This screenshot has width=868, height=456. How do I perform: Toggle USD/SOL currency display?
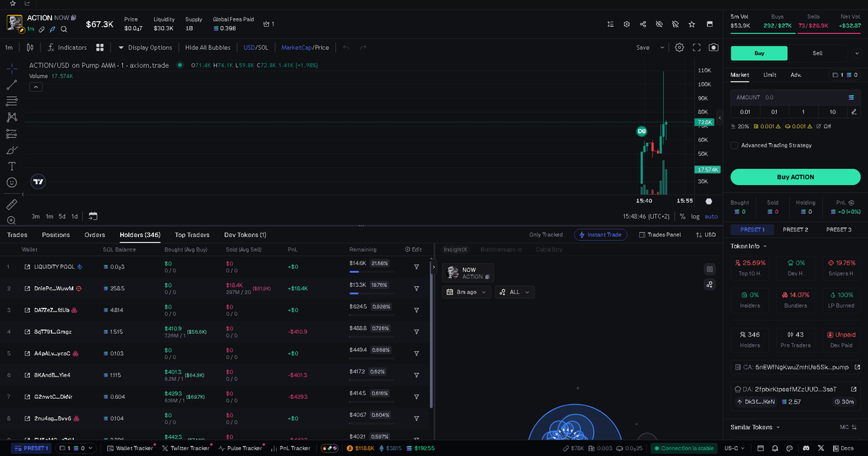pyautogui.click(x=255, y=48)
